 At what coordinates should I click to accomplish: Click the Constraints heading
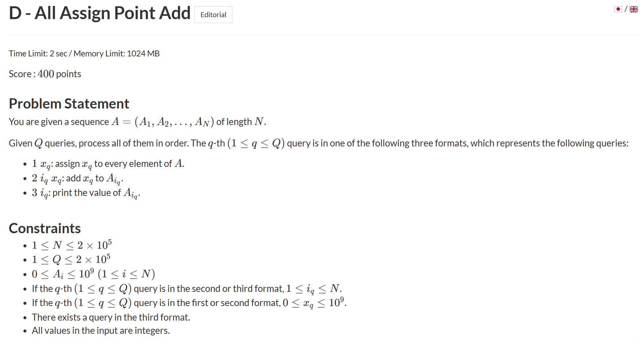click(x=45, y=228)
